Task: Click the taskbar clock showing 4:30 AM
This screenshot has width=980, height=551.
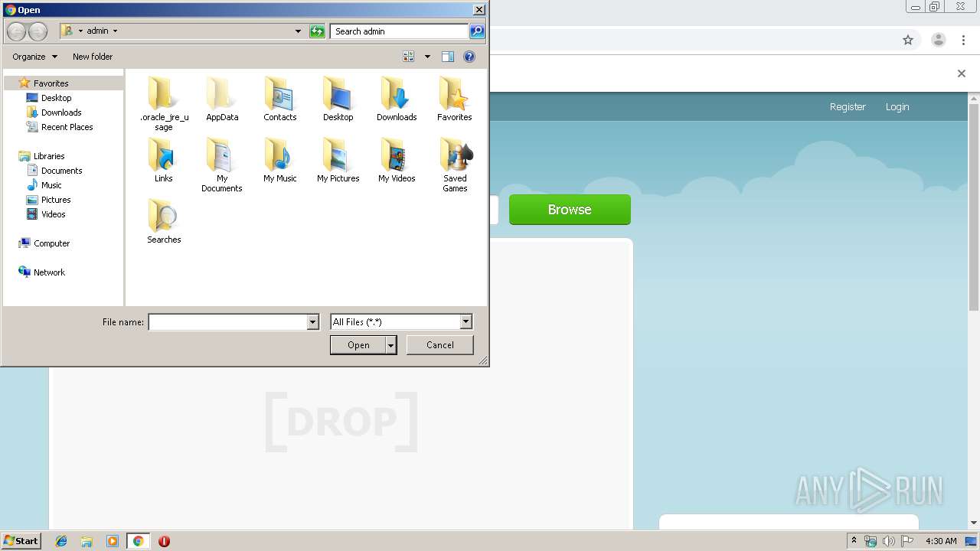Action: pyautogui.click(x=941, y=541)
